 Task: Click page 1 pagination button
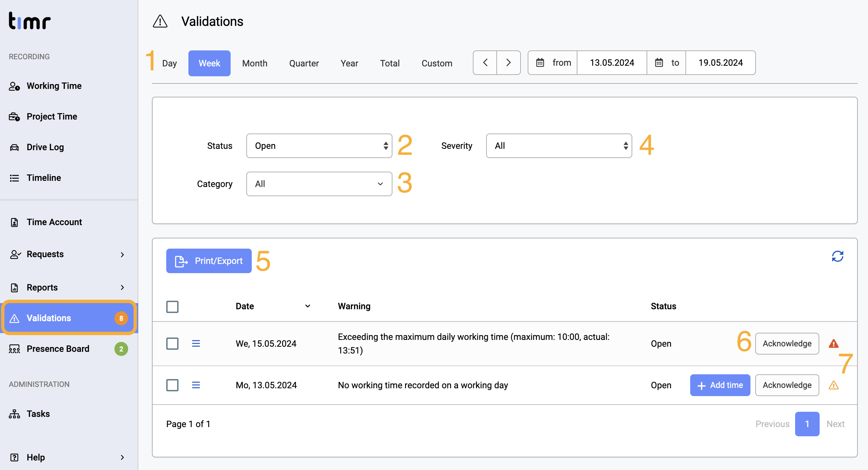(x=807, y=424)
